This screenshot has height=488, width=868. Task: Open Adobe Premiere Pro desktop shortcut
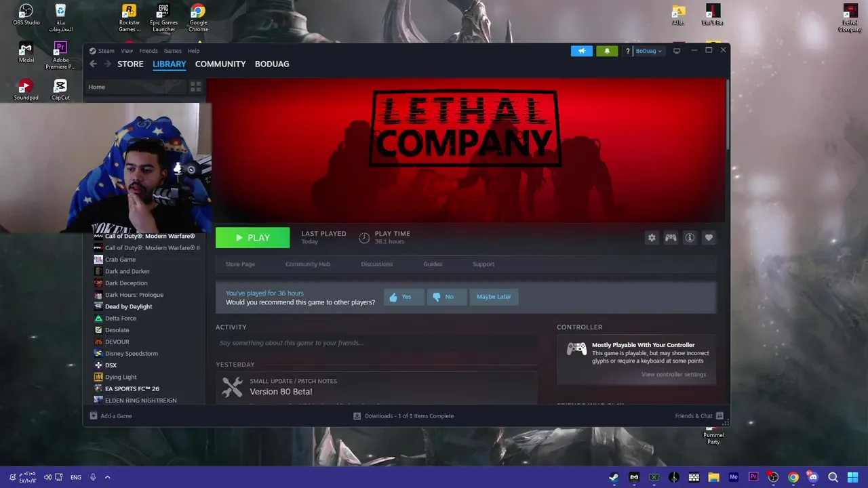(x=60, y=56)
